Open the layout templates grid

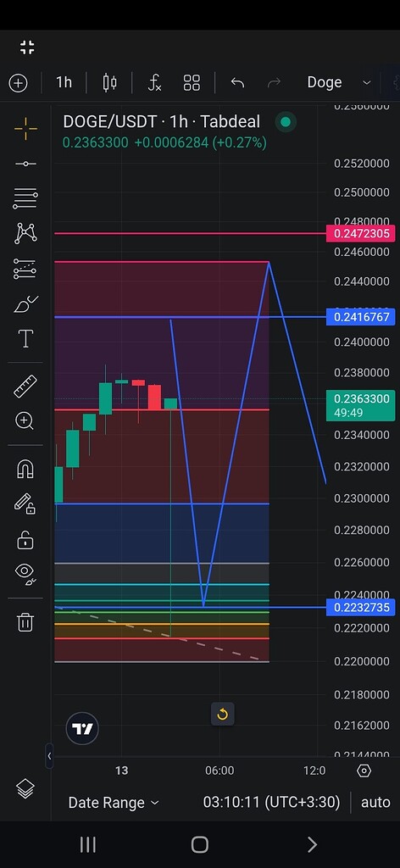coord(192,83)
